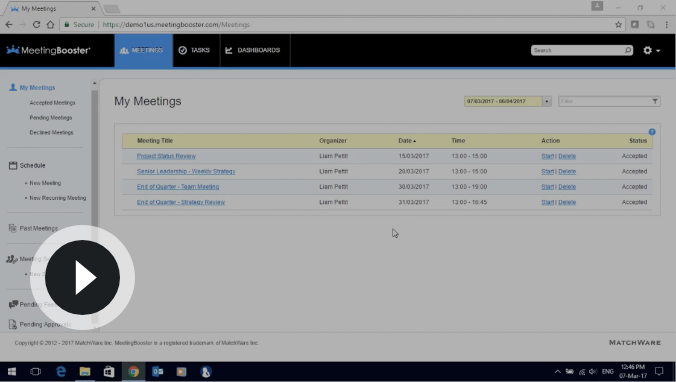Viewport: 676px width, 382px height.
Task: Reload the page with the refresh icon
Action: pyautogui.click(x=36, y=25)
